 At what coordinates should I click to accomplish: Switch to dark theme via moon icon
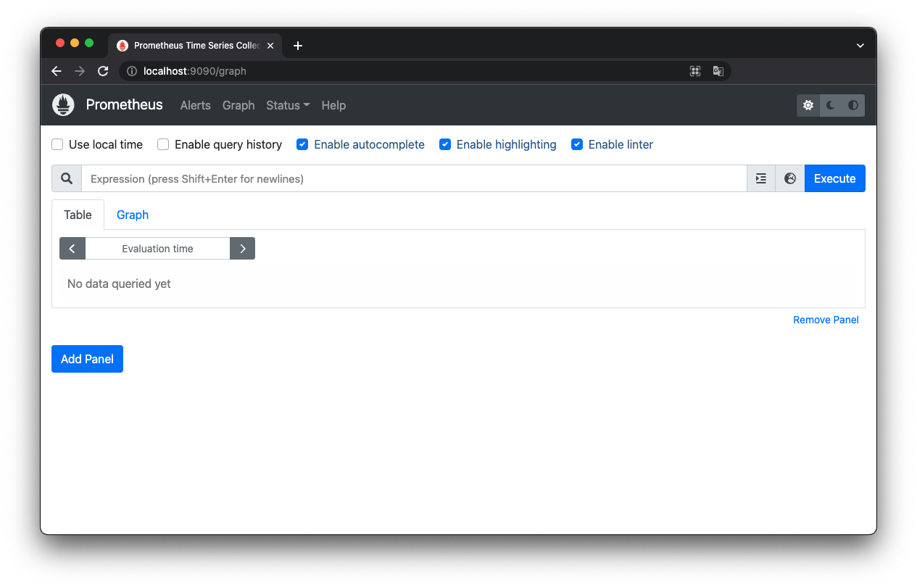tap(830, 105)
